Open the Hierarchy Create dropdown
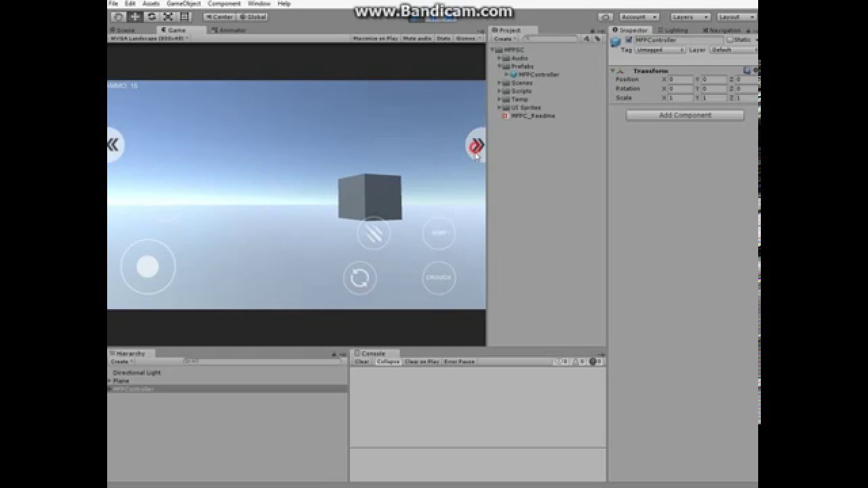Image resolution: width=868 pixels, height=488 pixels. tap(121, 362)
